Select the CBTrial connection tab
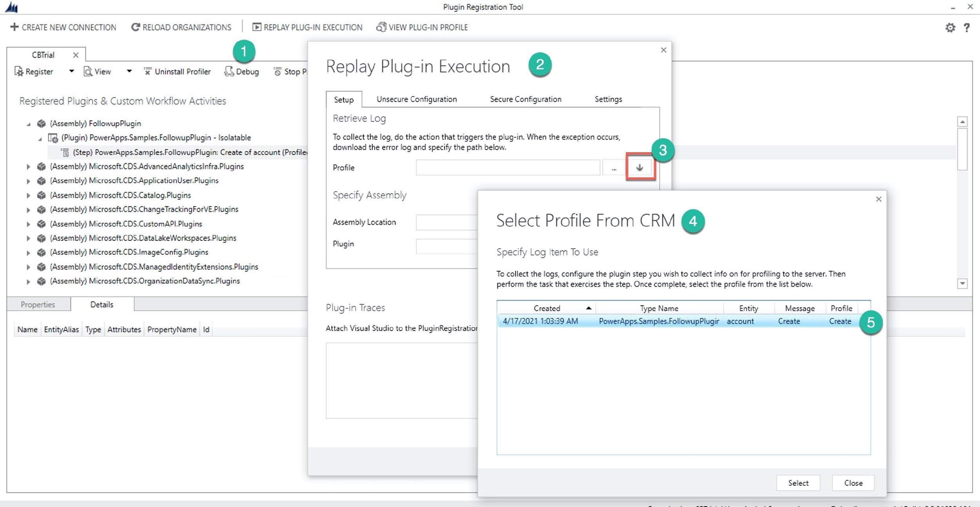Image resolution: width=980 pixels, height=507 pixels. point(43,55)
